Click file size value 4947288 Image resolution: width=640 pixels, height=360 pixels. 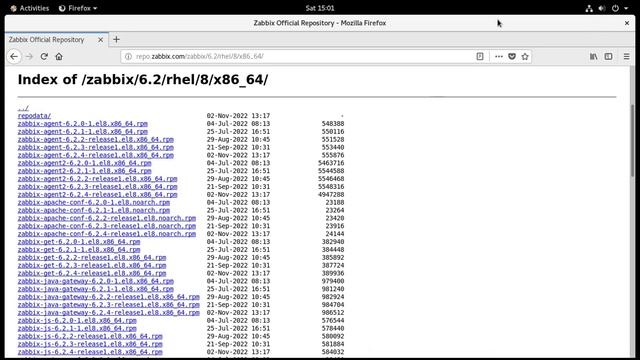(331, 194)
